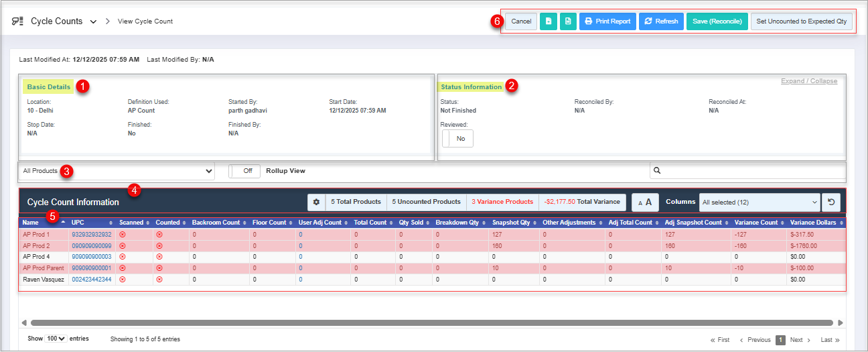Click the first green document export icon
This screenshot has width=868, height=352.
point(548,21)
